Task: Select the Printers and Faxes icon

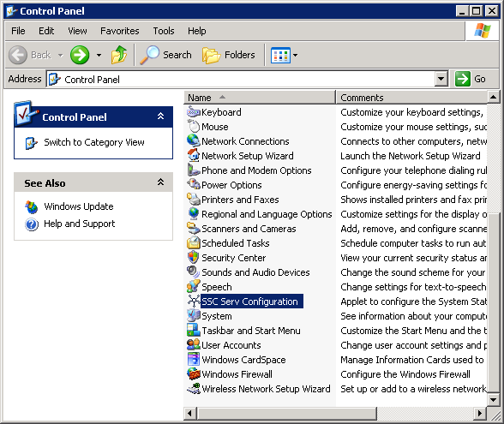Action: pos(194,200)
